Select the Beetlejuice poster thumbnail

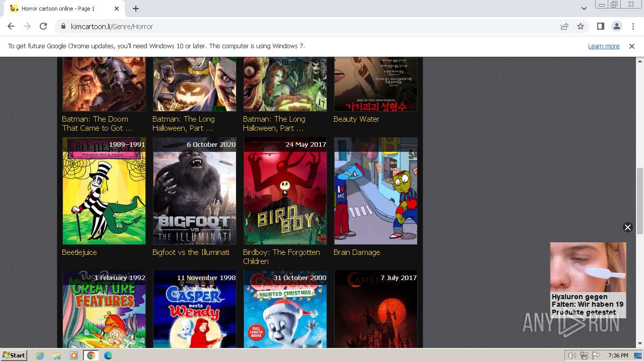coord(104,191)
